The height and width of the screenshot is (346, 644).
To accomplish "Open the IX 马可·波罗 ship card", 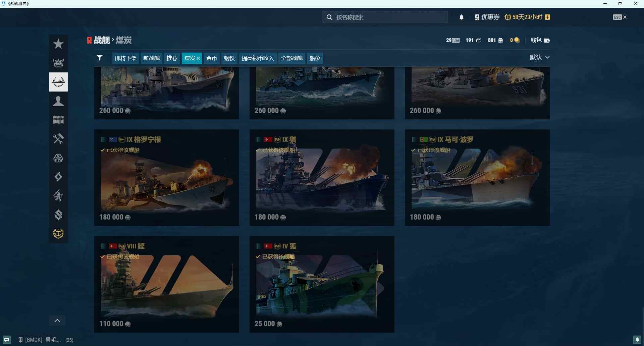I will 477,177.
